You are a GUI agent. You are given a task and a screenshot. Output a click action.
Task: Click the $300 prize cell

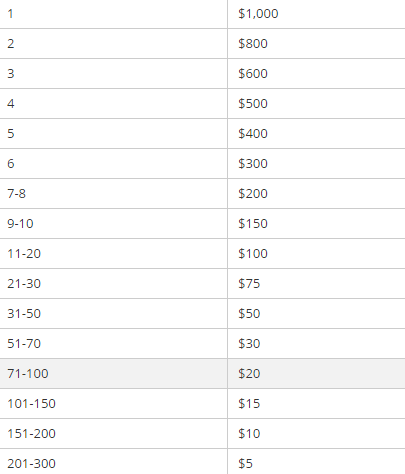click(316, 164)
